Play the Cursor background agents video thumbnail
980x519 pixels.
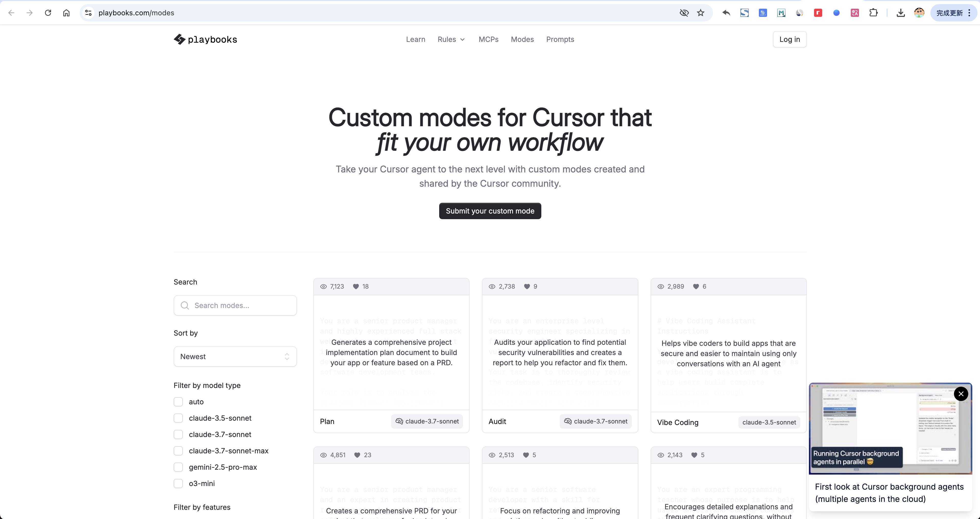coord(890,428)
